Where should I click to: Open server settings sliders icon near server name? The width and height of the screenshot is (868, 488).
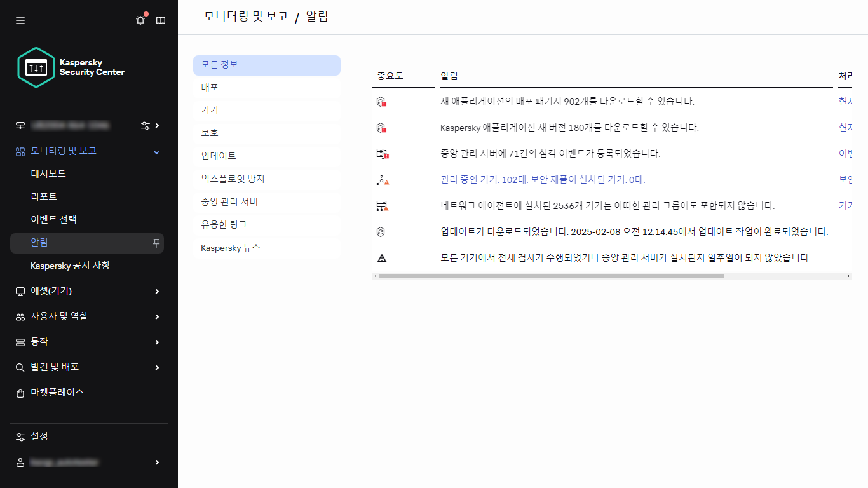(145, 125)
